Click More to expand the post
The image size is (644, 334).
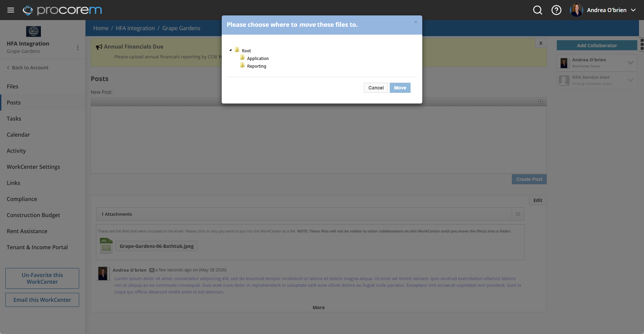pyautogui.click(x=319, y=308)
